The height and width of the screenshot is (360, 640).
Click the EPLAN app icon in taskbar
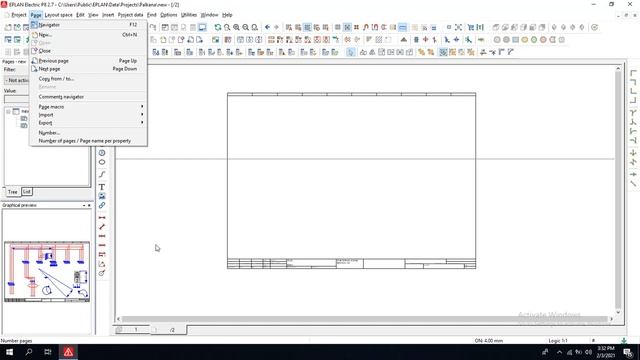tap(68, 352)
